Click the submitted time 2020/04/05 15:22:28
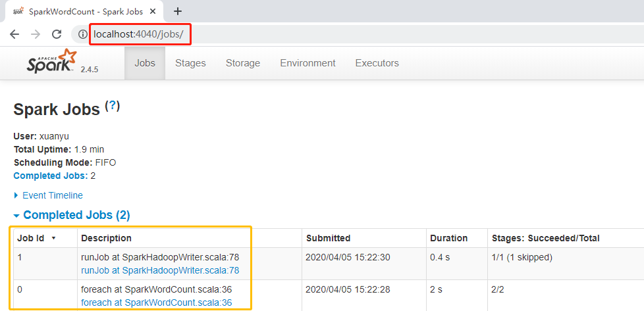The height and width of the screenshot is (311, 644). point(348,290)
